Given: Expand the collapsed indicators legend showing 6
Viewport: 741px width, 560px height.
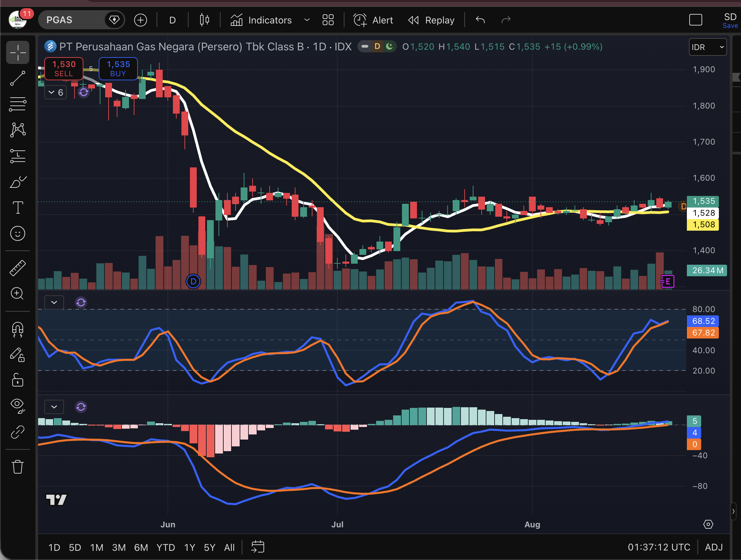Looking at the screenshot, I should coord(55,92).
